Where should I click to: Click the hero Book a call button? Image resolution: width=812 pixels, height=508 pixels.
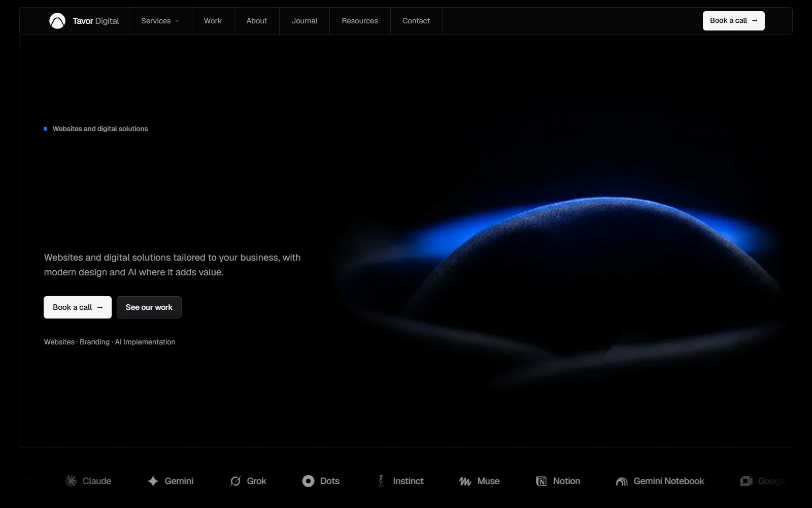[x=78, y=307]
